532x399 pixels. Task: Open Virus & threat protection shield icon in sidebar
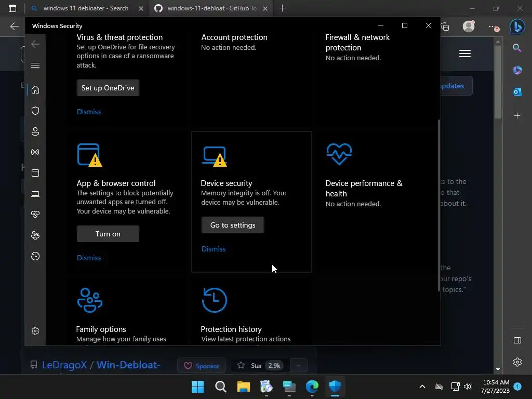tap(35, 111)
